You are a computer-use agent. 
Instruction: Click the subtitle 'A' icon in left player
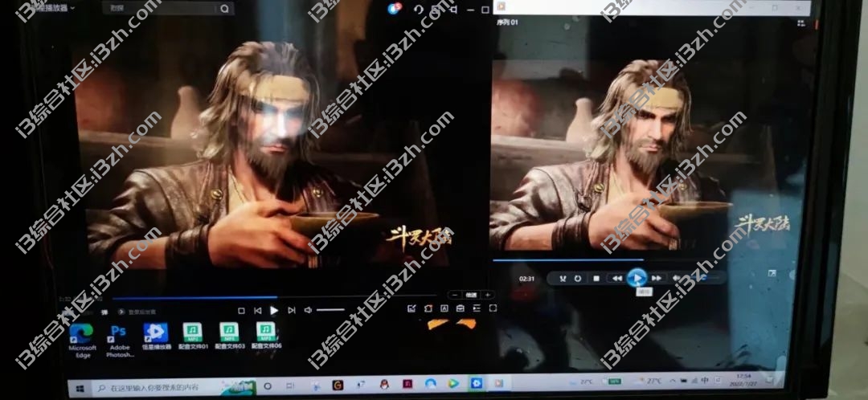coord(444,308)
